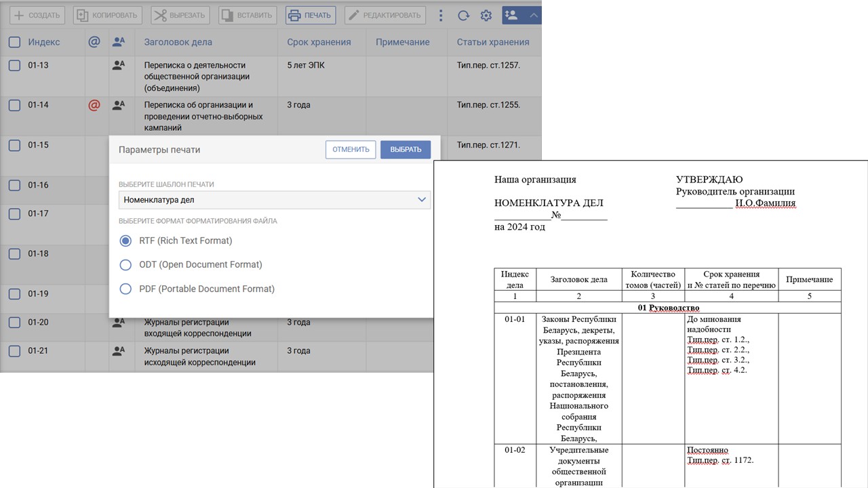Click the blue user access icon button
The image size is (868, 488).
(511, 15)
